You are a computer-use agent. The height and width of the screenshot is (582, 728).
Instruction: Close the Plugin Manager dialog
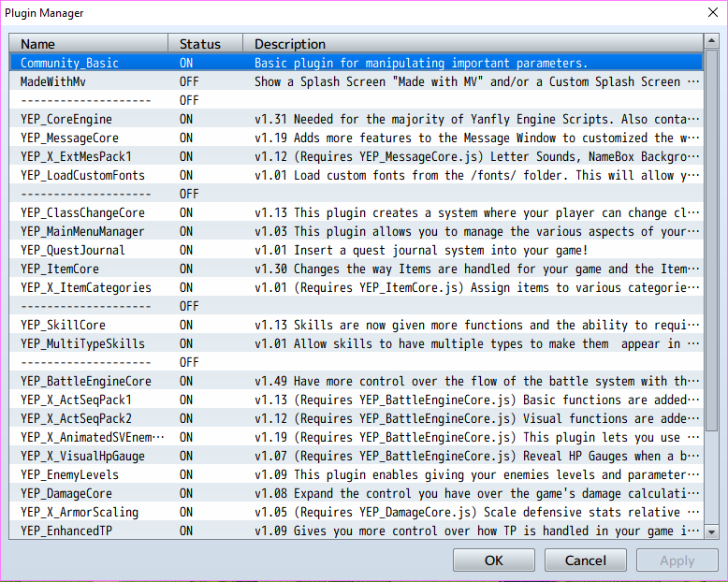(x=713, y=12)
